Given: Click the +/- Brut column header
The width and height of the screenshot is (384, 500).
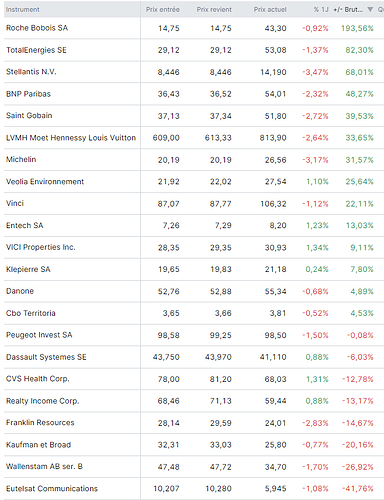Looking at the screenshot, I should [348, 10].
